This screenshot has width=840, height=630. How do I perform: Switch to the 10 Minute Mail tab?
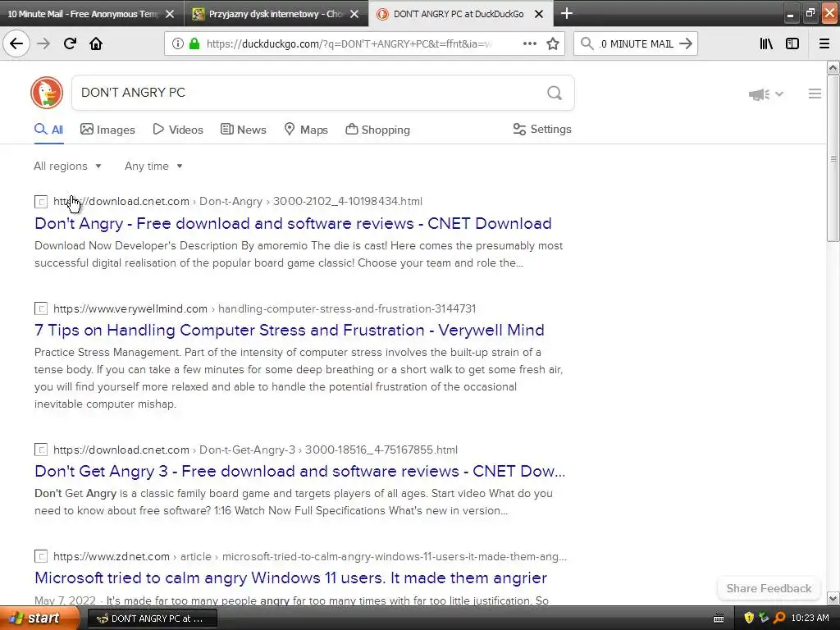coord(83,14)
